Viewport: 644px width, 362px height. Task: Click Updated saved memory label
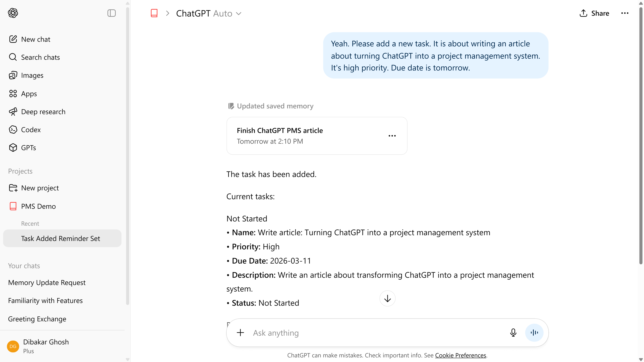[x=275, y=106]
